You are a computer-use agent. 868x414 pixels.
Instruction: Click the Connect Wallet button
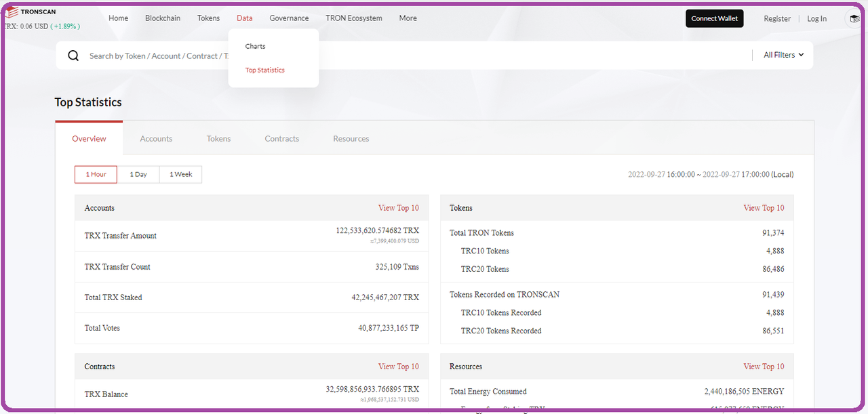[714, 18]
